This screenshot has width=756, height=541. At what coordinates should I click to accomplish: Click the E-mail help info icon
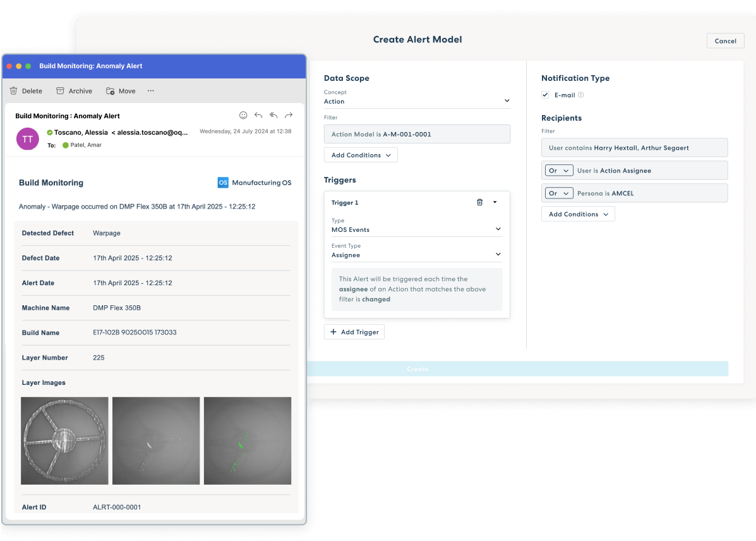coord(581,95)
